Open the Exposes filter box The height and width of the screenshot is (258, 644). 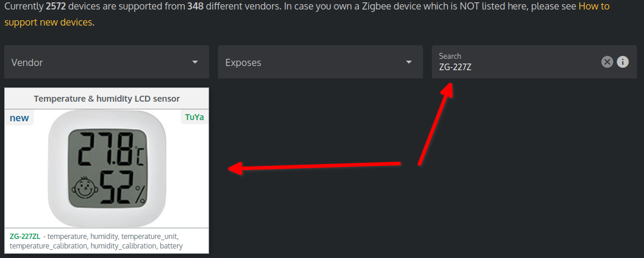320,62
